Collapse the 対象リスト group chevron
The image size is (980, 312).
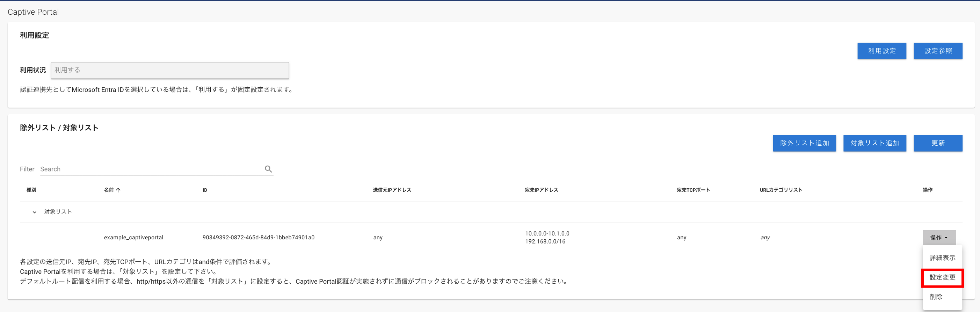click(x=35, y=212)
